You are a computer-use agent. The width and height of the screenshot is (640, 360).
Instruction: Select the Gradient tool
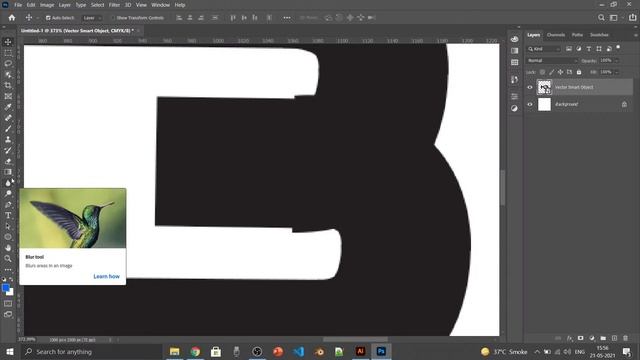click(8, 172)
